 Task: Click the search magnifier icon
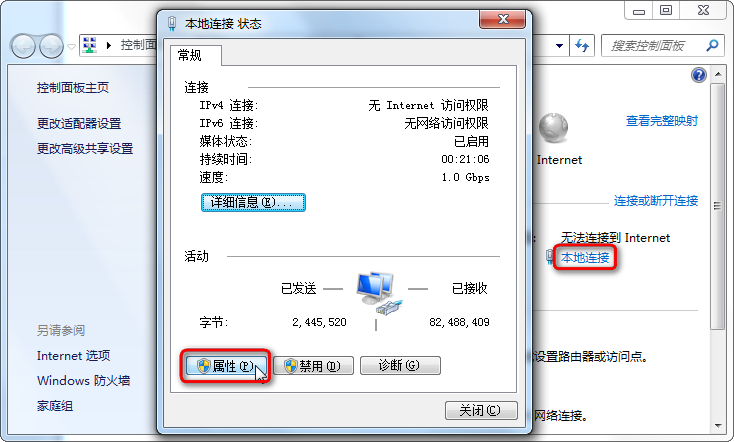(712, 45)
